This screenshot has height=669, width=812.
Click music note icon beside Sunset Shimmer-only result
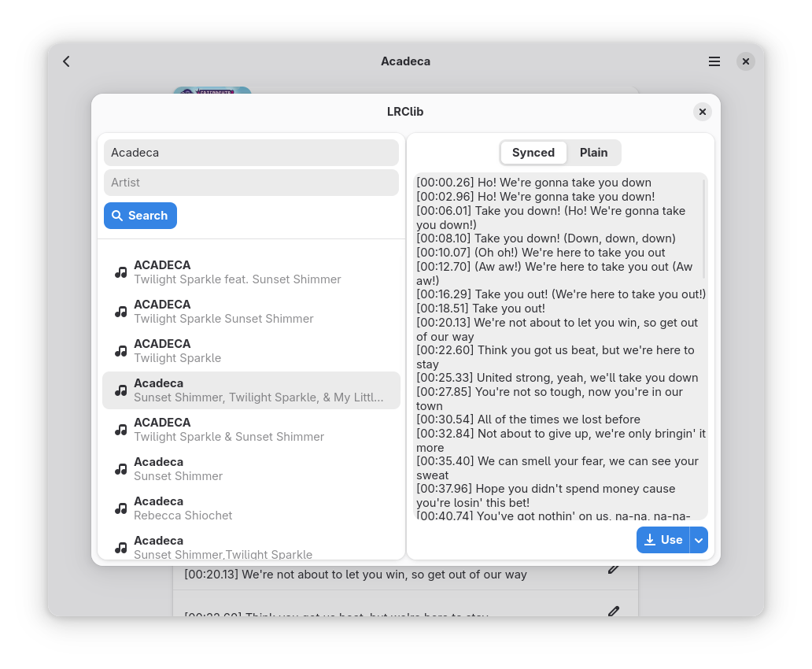[x=120, y=469]
